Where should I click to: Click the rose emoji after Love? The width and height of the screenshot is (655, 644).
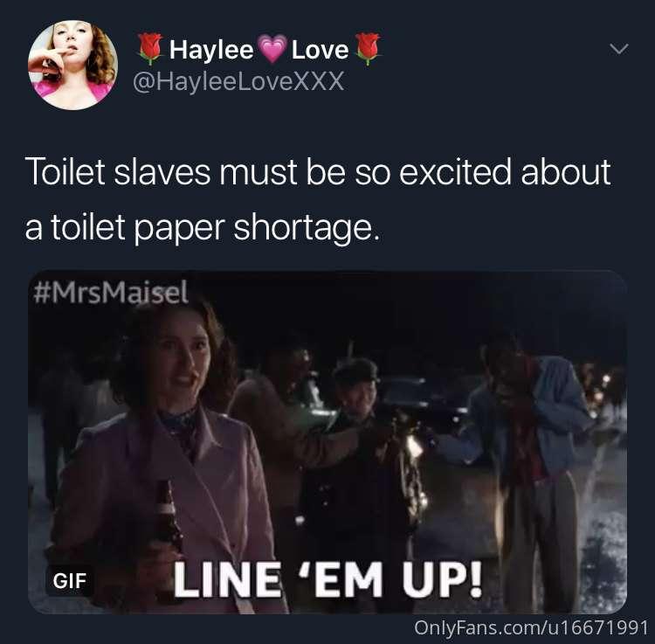368,49
